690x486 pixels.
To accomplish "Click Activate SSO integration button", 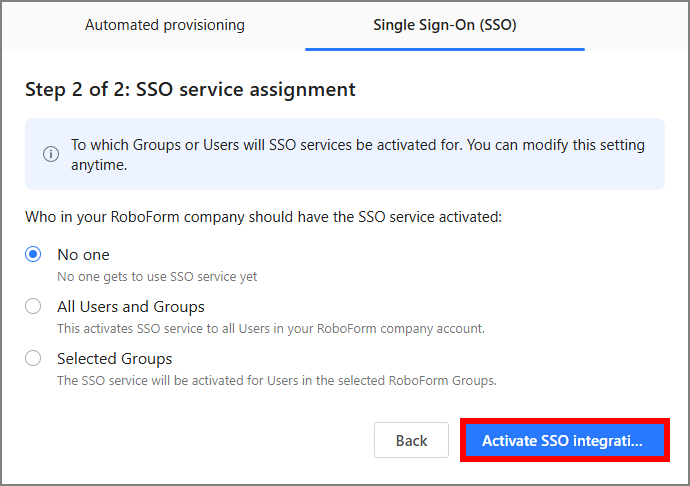I will coord(565,440).
